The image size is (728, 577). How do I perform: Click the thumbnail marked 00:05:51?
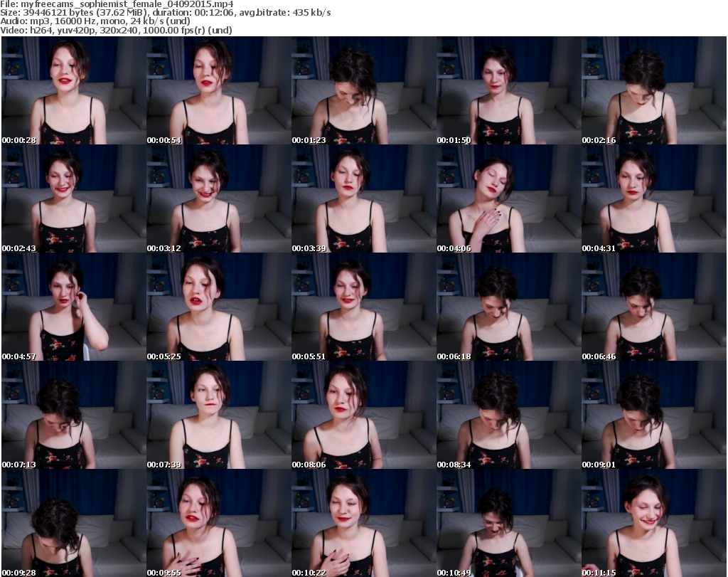pos(363,307)
